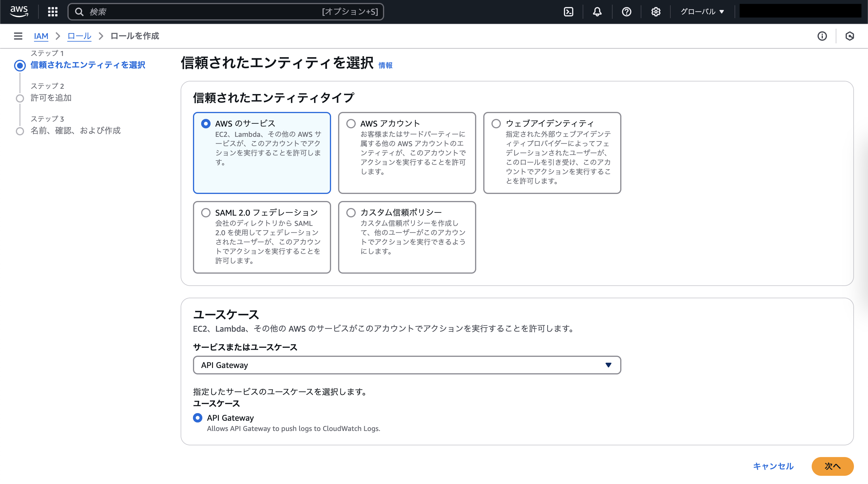Open the notifications bell icon
868x484 pixels.
coord(597,12)
